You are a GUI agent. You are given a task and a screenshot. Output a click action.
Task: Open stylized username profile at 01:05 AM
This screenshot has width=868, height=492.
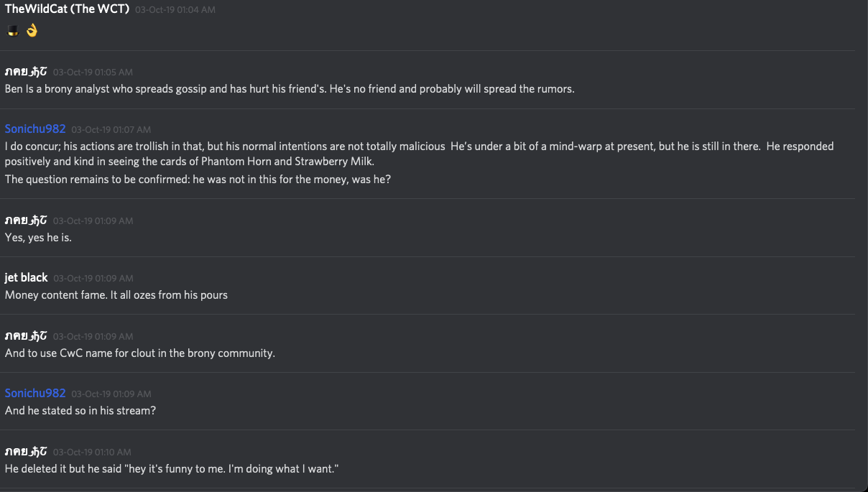26,71
